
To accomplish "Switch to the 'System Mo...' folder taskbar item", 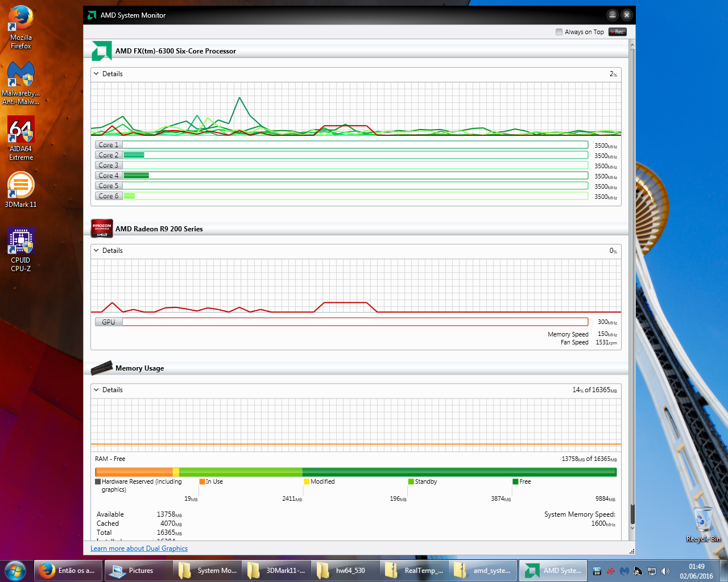I will pos(208,571).
